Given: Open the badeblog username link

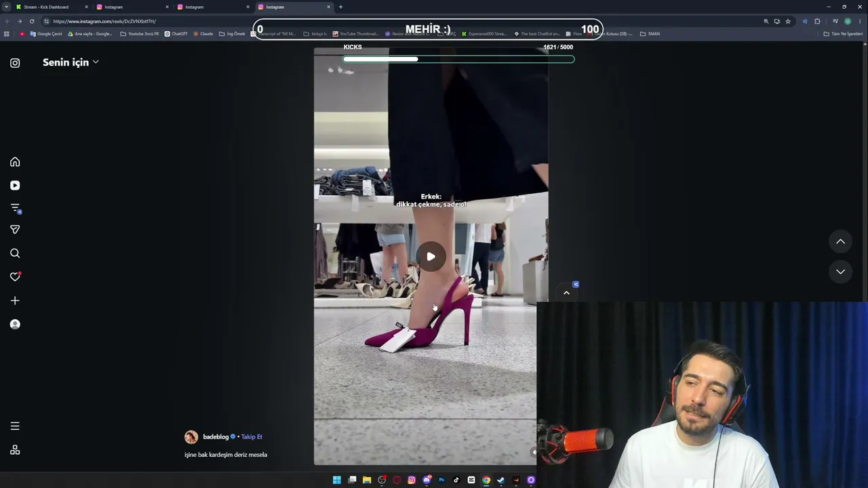Looking at the screenshot, I should [216, 437].
